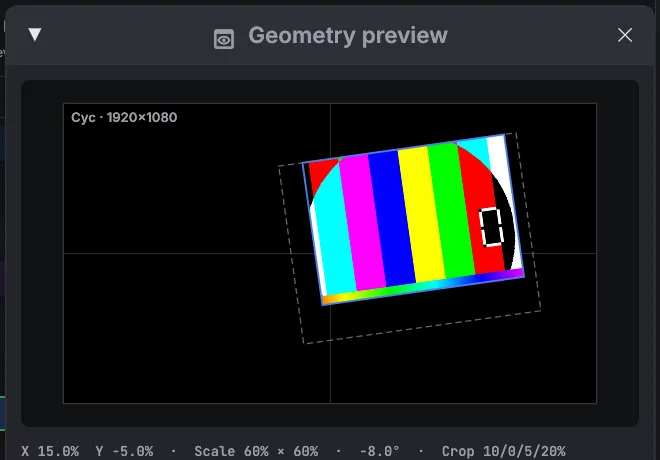Click the 'Crop 10/0/5/20%' readout
Image resolution: width=660 pixels, height=460 pixels.
tap(503, 451)
